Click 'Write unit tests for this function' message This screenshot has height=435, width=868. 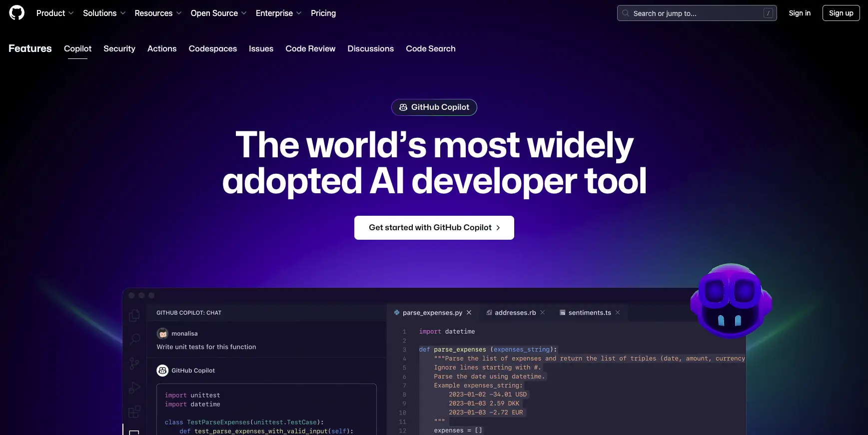[206, 347]
